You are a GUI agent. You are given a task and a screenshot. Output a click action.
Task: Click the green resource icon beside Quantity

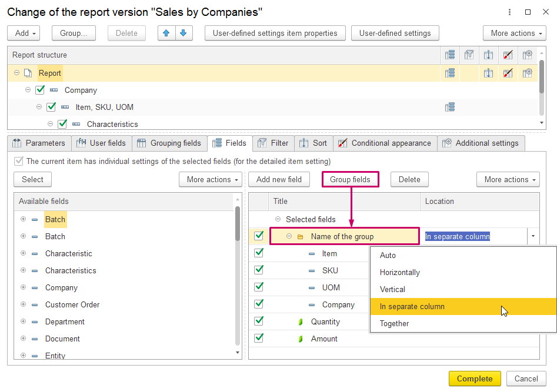[301, 321]
